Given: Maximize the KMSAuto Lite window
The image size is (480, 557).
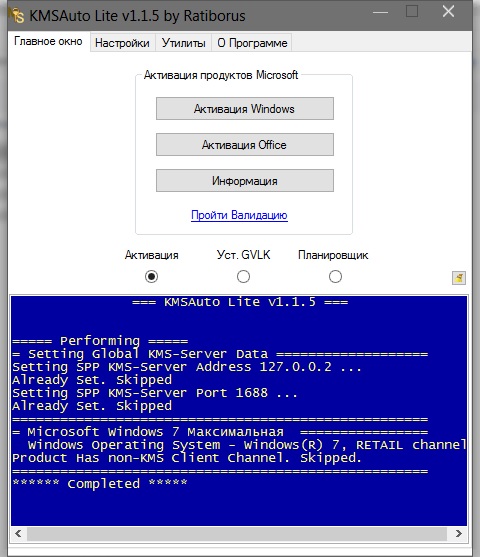Looking at the screenshot, I should point(412,11).
